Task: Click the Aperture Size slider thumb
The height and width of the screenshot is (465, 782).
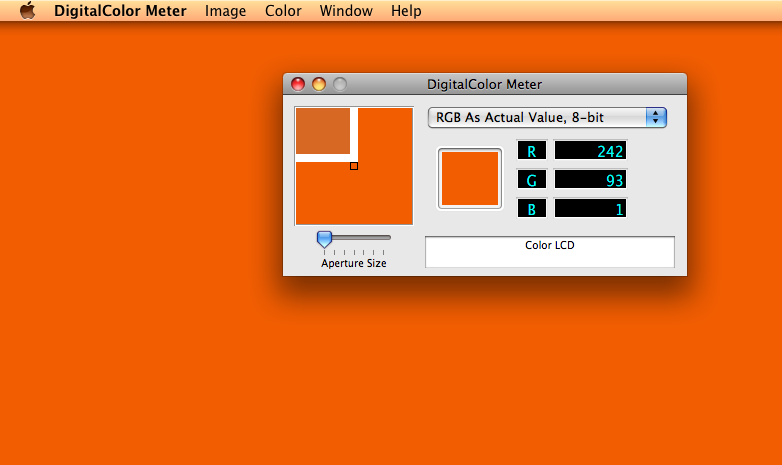Action: 324,239
